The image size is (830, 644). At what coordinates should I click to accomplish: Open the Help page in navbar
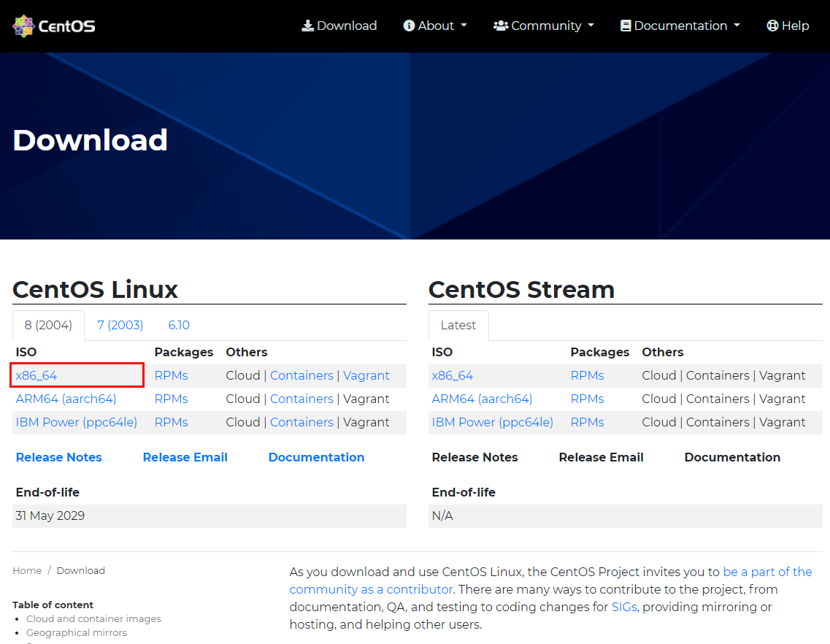(x=788, y=26)
